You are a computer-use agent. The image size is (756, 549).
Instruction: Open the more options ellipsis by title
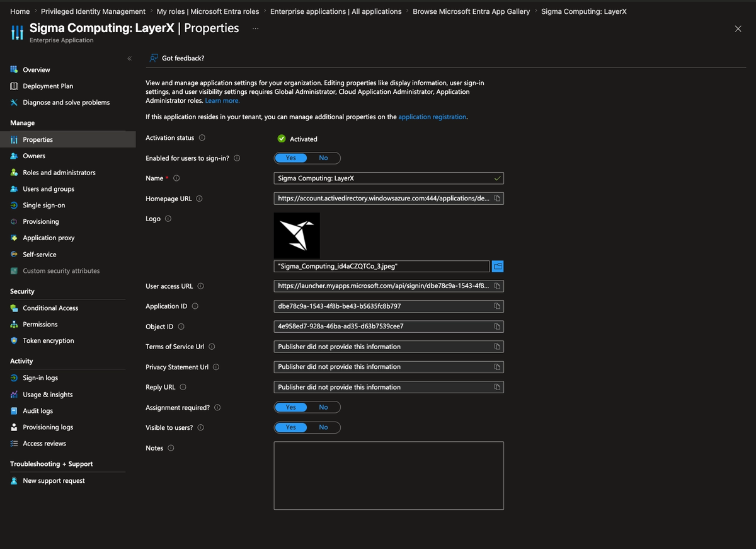pos(255,28)
